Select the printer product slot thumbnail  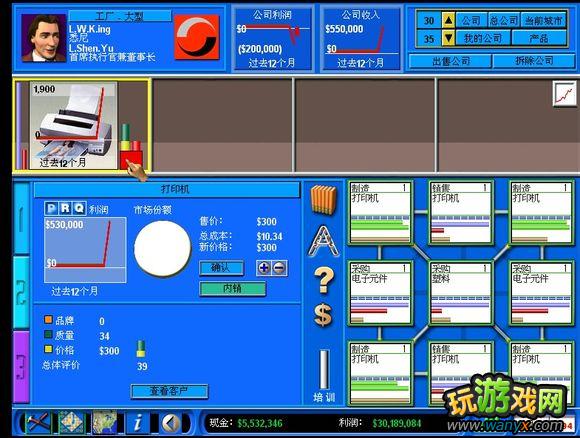(x=73, y=125)
